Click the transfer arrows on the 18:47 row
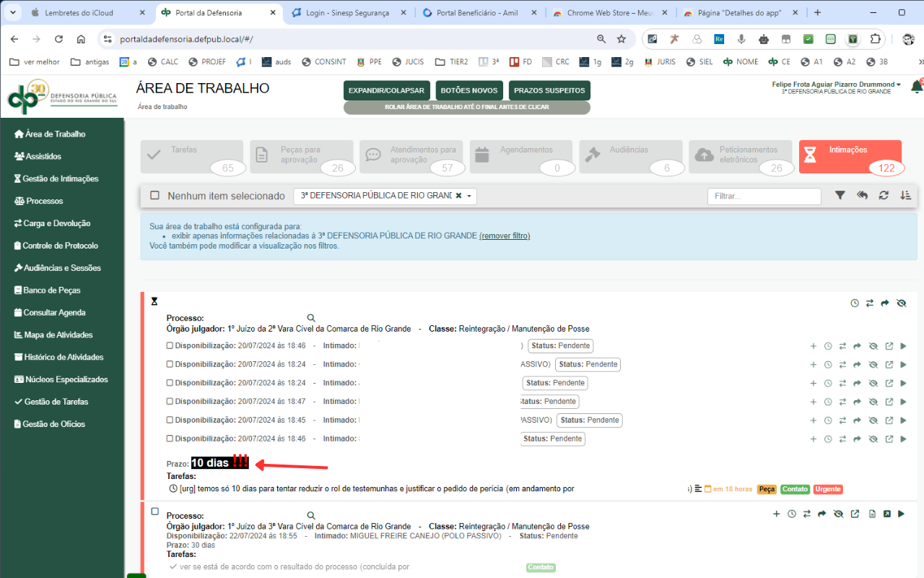Screen dimensions: 924x578 pos(842,402)
